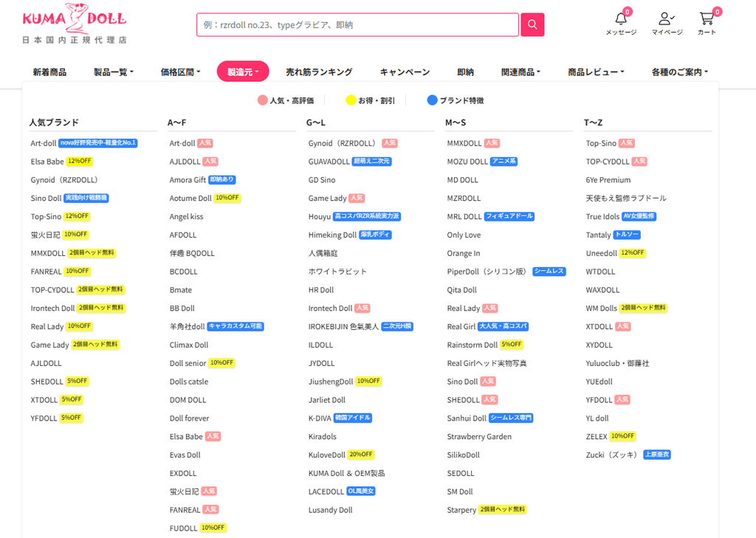Screen dimensions: 756x538
Task: Open Irontech Doll in 人気ブランド column
Action: click(52, 308)
